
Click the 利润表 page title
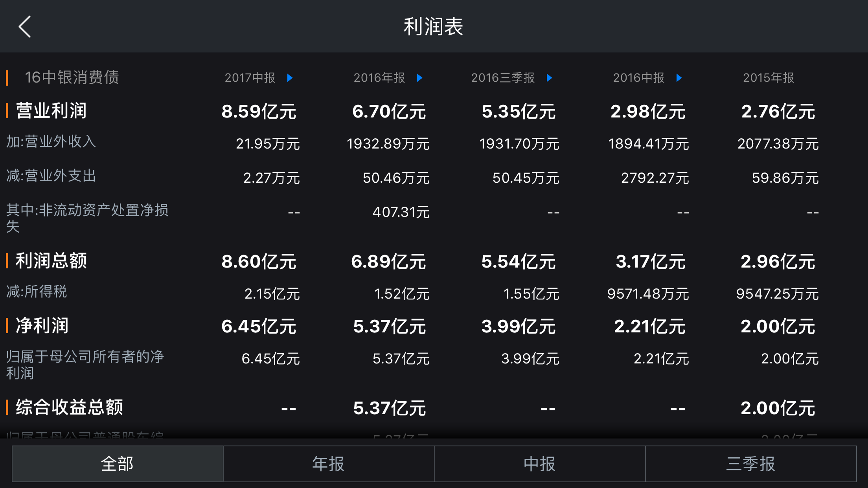tap(434, 27)
